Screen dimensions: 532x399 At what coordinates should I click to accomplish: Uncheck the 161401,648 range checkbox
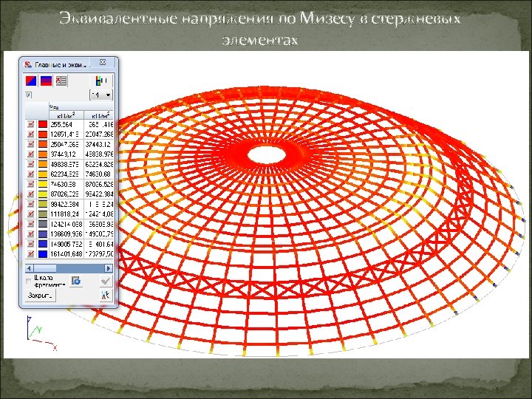coord(30,253)
